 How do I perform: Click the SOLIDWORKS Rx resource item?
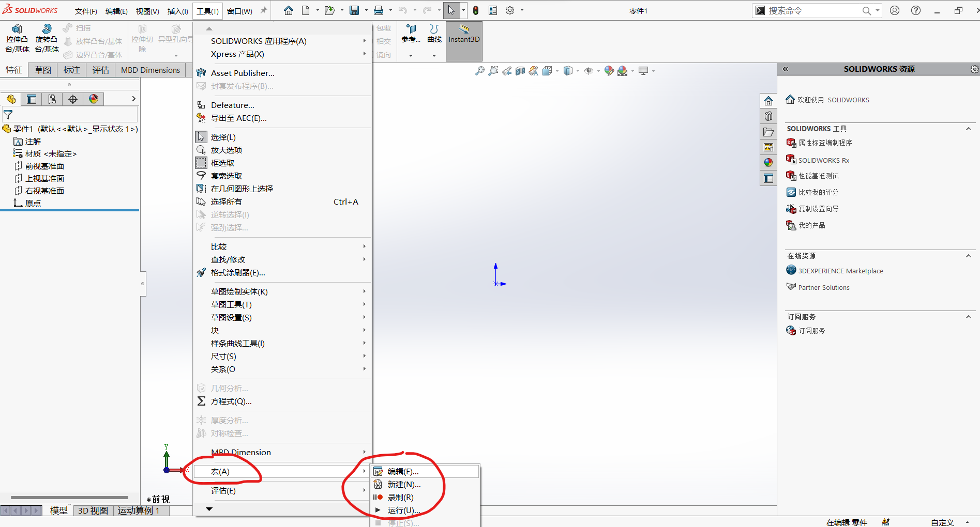click(823, 160)
